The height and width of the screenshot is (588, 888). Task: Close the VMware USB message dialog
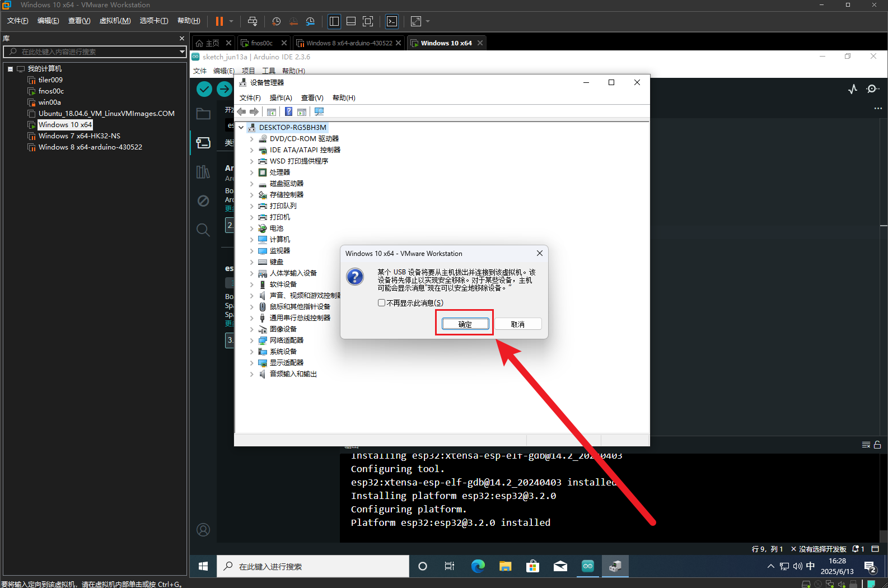click(x=540, y=253)
